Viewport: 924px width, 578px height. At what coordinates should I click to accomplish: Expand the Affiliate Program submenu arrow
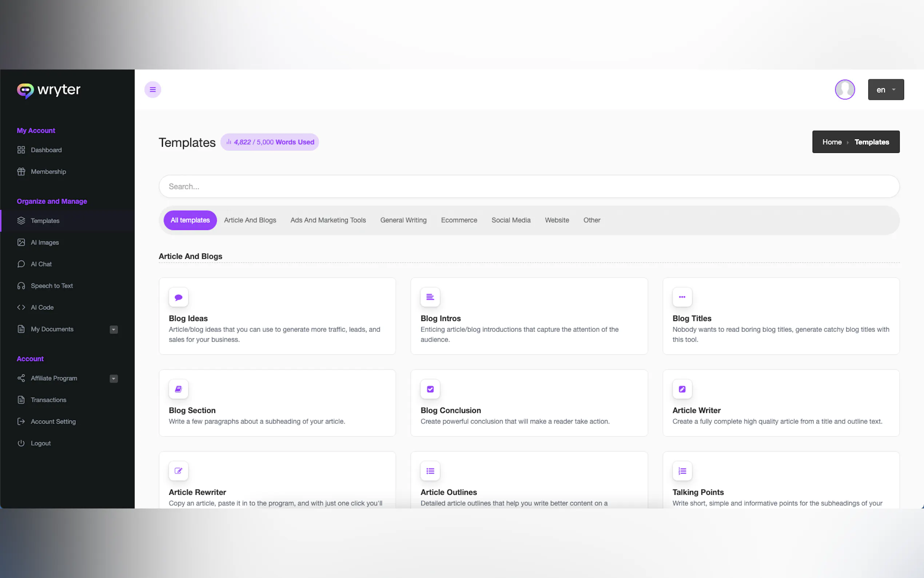113,379
